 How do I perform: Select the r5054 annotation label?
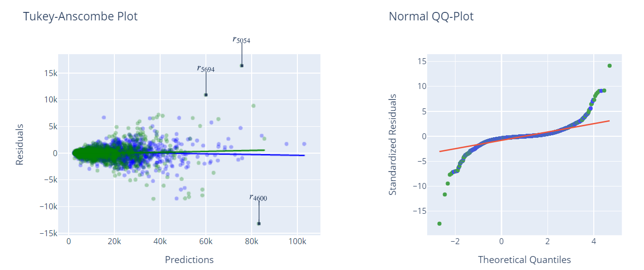[x=241, y=40]
